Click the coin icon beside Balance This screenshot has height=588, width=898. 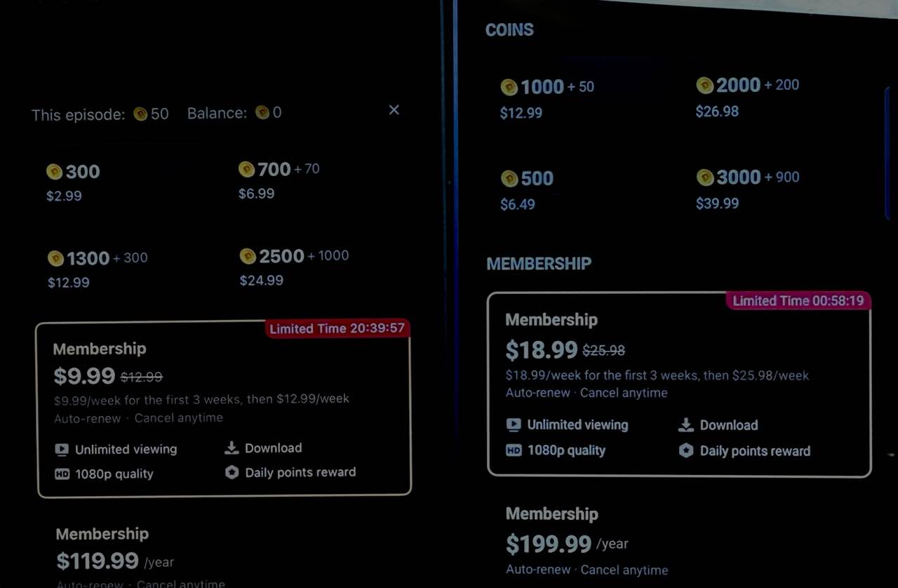[x=262, y=112]
